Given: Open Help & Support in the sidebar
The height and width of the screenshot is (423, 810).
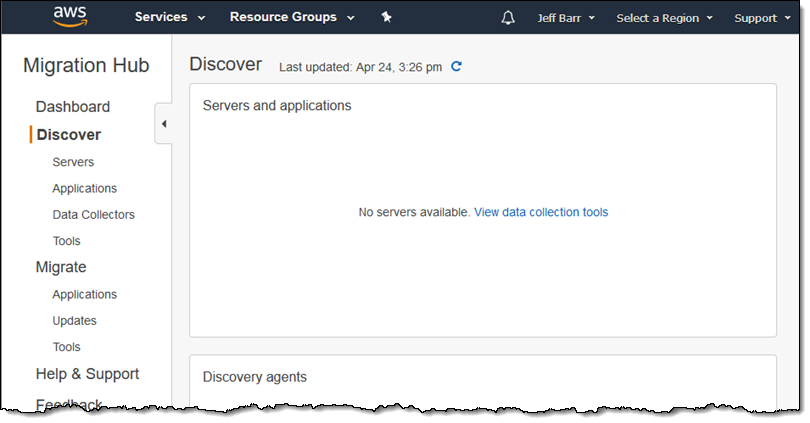Looking at the screenshot, I should (x=87, y=374).
